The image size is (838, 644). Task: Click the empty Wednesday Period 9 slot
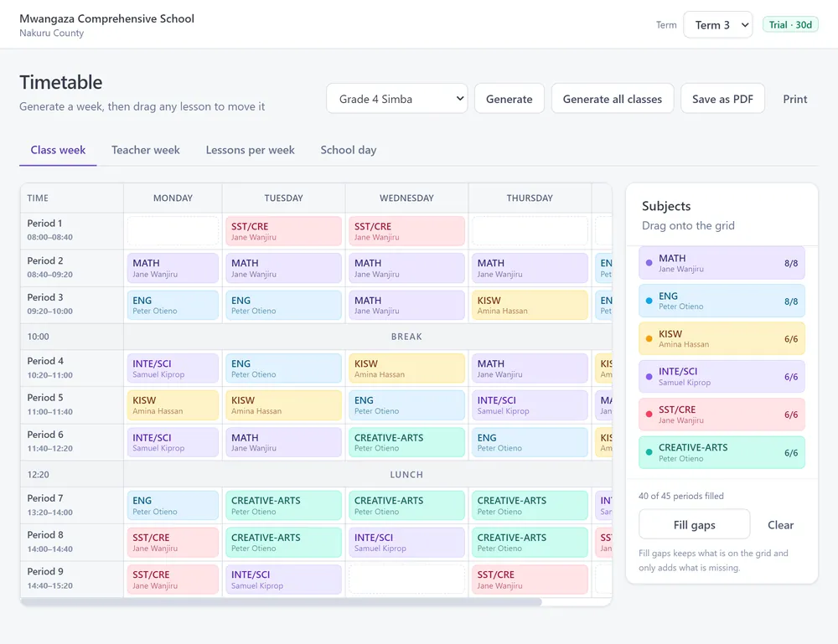point(406,579)
